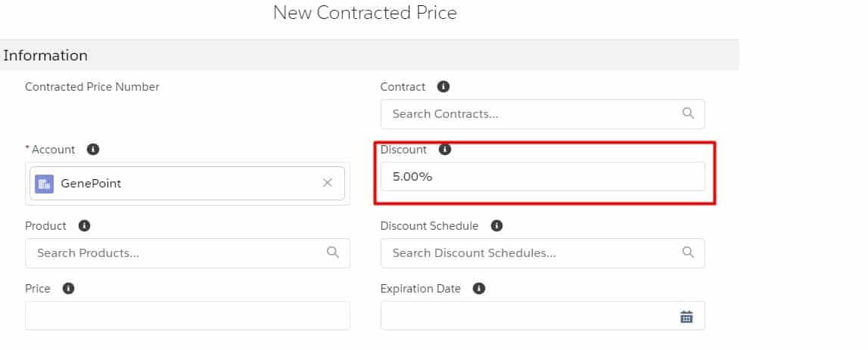Viewport: 868px width, 350px height.
Task: Click the Information section header
Action: tap(46, 56)
